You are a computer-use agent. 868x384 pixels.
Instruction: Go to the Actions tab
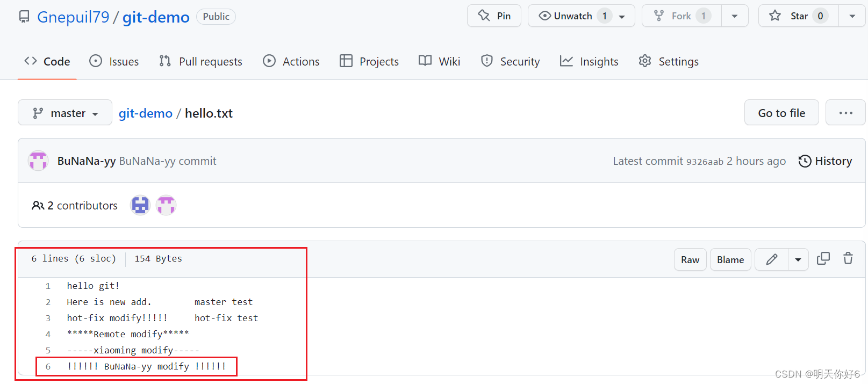(x=291, y=61)
